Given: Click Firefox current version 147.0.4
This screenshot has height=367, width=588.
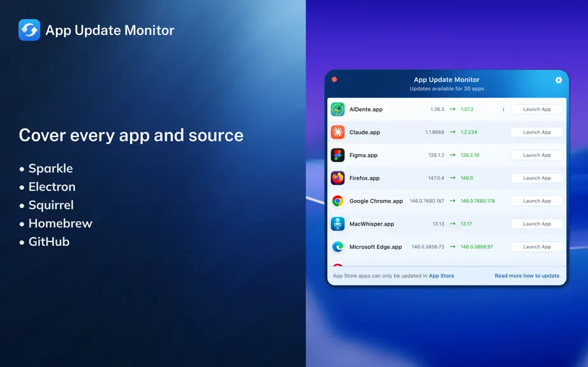Looking at the screenshot, I should click(x=436, y=178).
